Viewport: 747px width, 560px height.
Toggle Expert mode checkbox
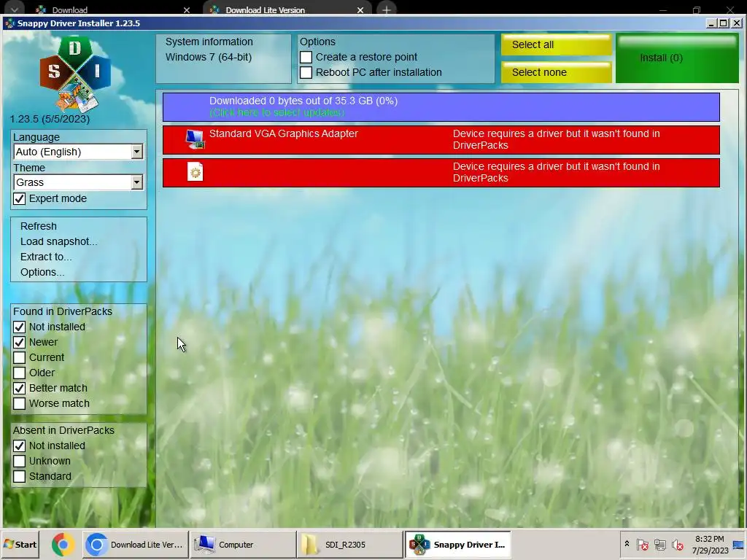point(19,198)
